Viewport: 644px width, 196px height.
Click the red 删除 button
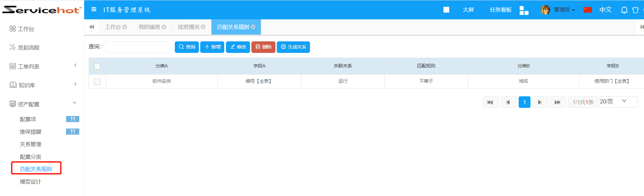pyautogui.click(x=263, y=47)
